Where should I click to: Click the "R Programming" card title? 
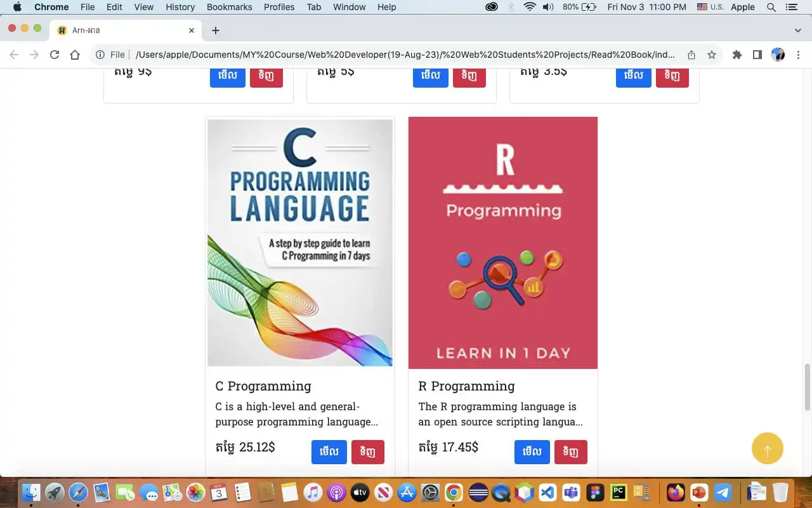tap(466, 386)
